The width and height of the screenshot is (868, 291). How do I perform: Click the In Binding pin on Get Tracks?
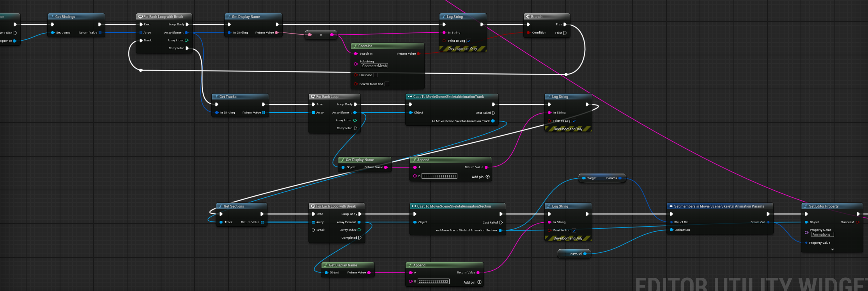click(217, 113)
